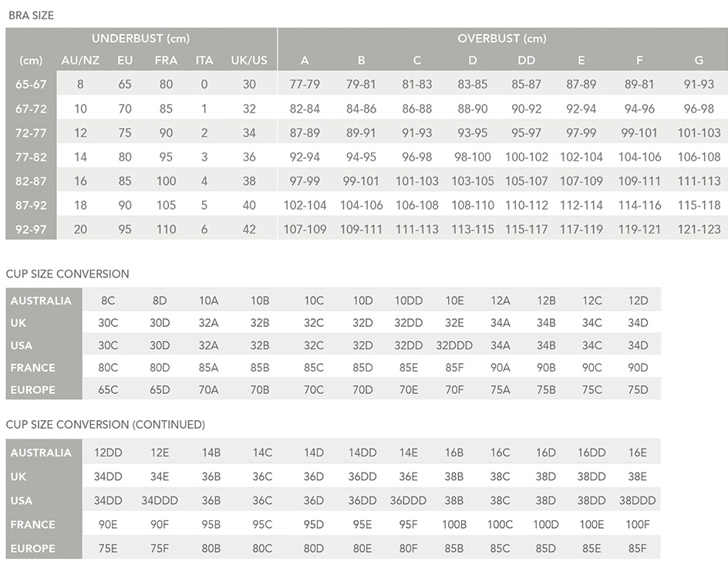The image size is (728, 582).
Task: Click the EUROPE row label in continued table
Action: coord(33,549)
